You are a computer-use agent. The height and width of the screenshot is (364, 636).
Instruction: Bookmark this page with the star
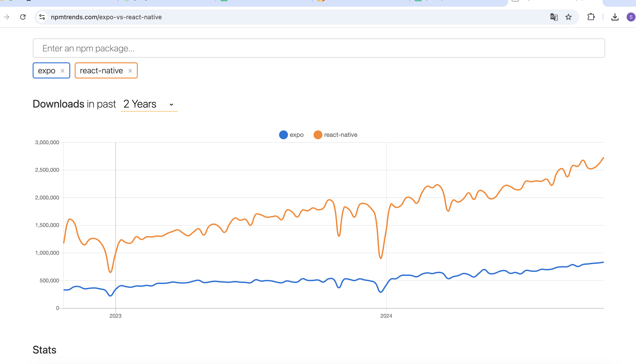coord(568,17)
